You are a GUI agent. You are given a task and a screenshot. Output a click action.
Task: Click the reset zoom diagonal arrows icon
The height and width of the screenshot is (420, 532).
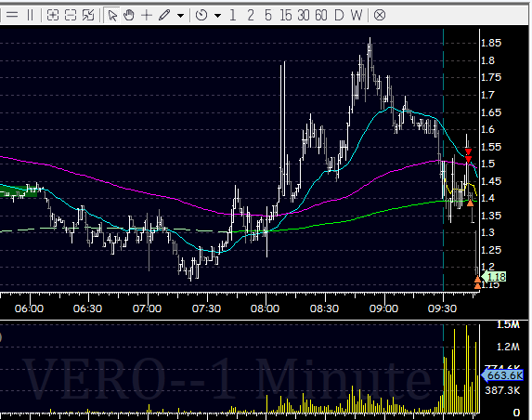click(x=88, y=15)
